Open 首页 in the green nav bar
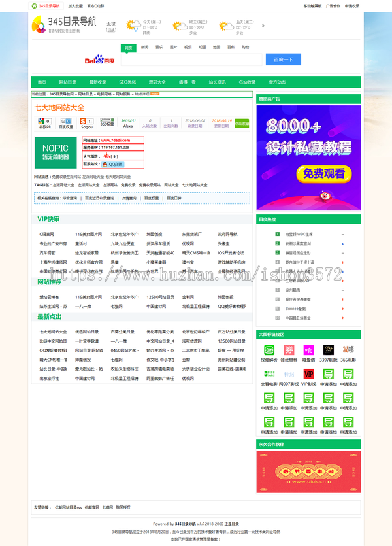Screen dimensions: 392x546 [42, 82]
